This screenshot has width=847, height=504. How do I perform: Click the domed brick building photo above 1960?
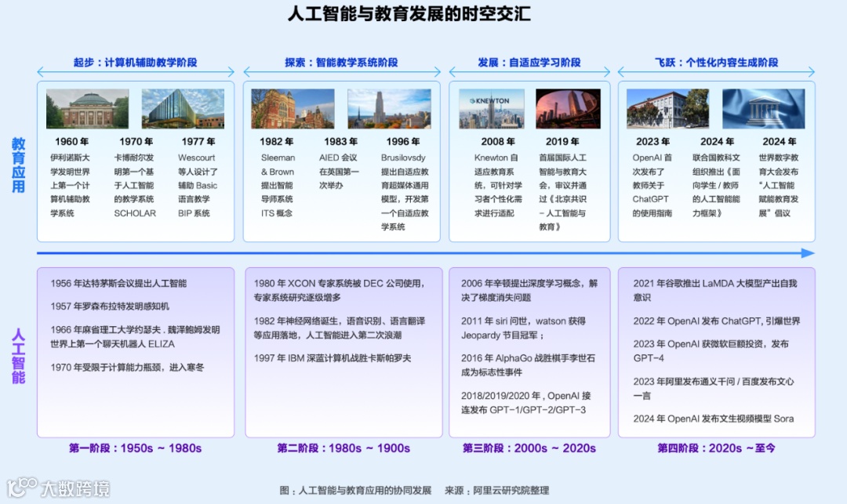(x=88, y=108)
